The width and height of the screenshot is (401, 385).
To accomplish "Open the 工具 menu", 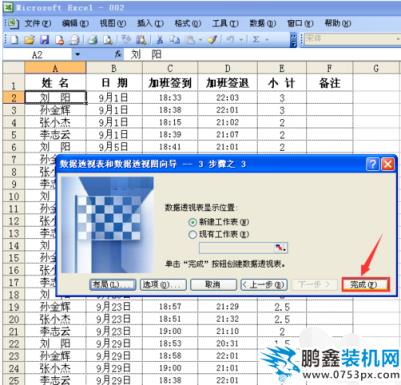I will tap(225, 23).
